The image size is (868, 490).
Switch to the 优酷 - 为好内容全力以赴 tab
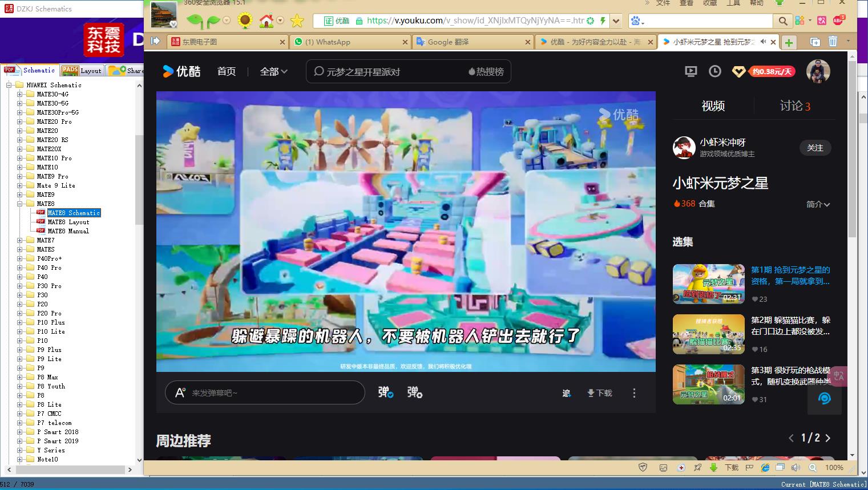[595, 42]
